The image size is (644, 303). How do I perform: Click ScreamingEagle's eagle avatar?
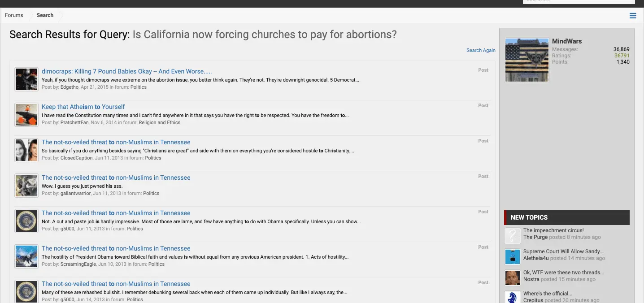pos(26,256)
